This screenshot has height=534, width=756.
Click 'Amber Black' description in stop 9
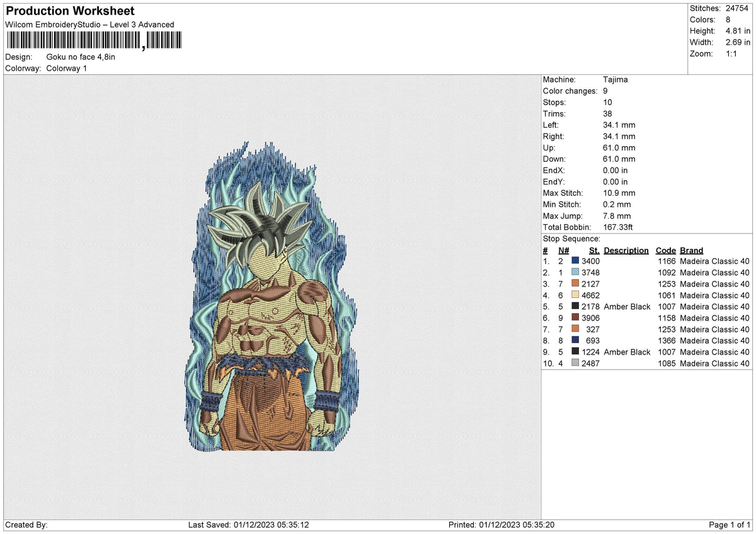click(627, 351)
